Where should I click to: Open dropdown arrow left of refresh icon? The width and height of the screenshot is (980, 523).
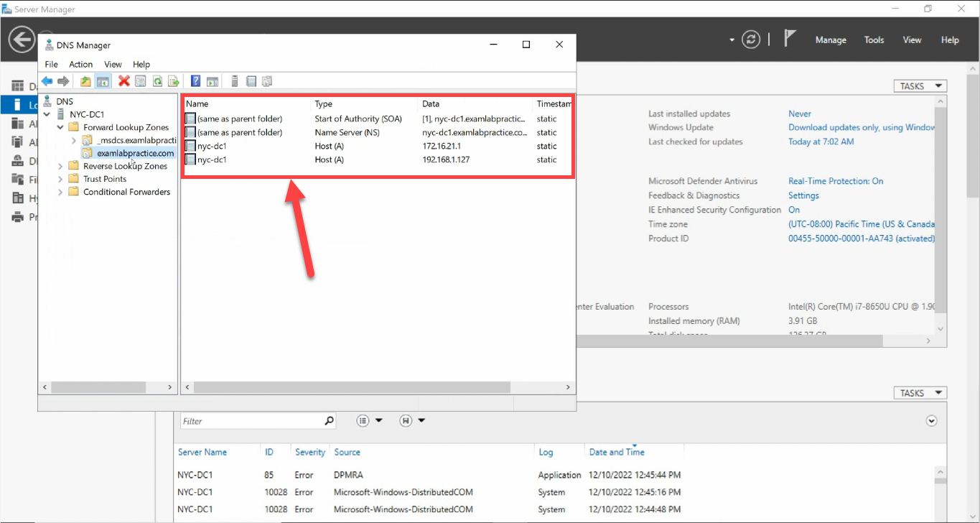pos(732,40)
